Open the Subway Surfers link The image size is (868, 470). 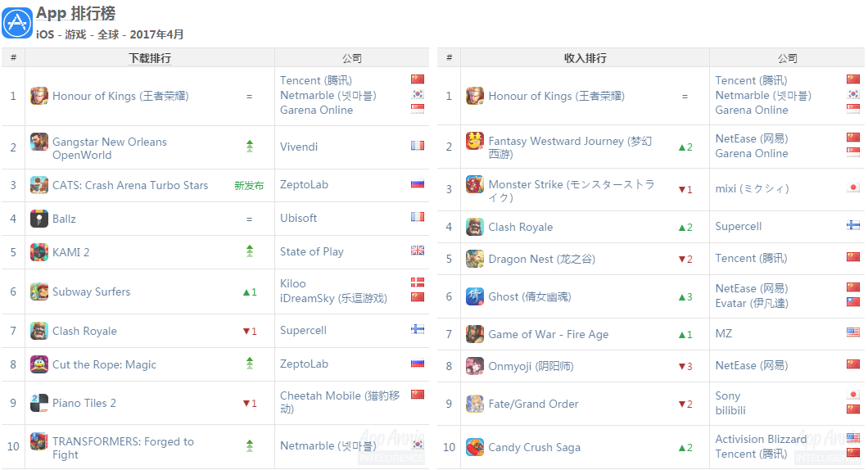pyautogui.click(x=92, y=291)
